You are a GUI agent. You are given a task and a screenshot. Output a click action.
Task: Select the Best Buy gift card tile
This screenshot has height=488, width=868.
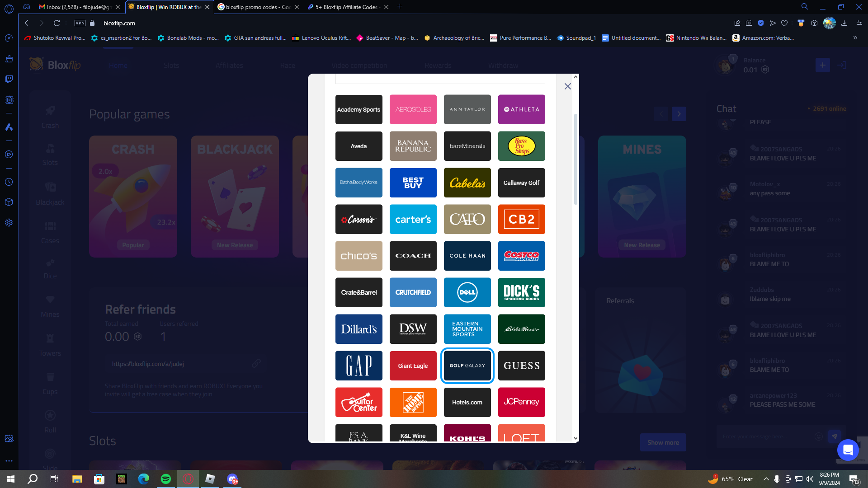pos(413,183)
